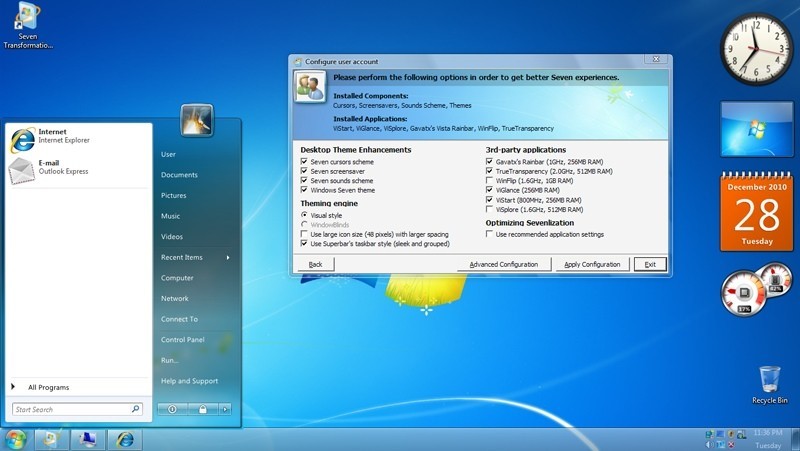Click the lock button in Start menu
The image size is (800, 451).
(202, 409)
